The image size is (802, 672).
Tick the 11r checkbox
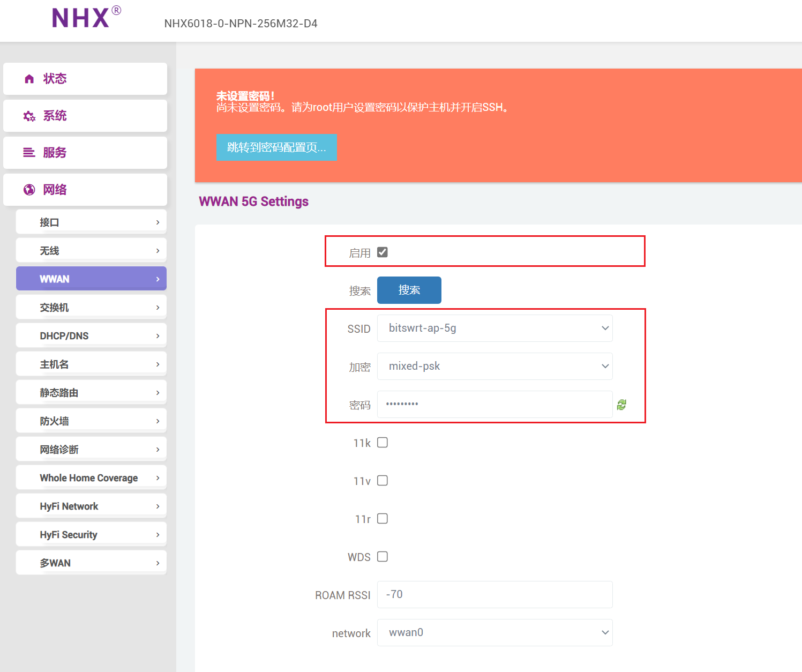point(383,519)
